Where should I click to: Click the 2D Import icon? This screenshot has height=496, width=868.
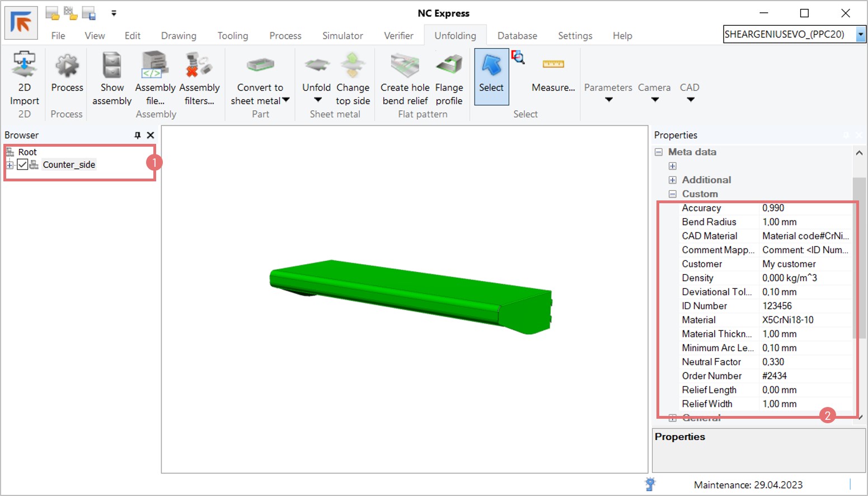point(24,65)
